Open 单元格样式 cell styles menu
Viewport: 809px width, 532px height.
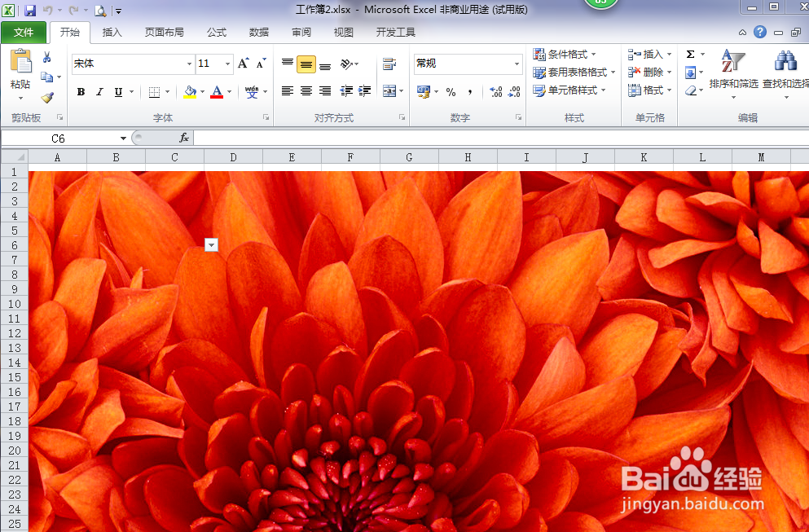[569, 90]
